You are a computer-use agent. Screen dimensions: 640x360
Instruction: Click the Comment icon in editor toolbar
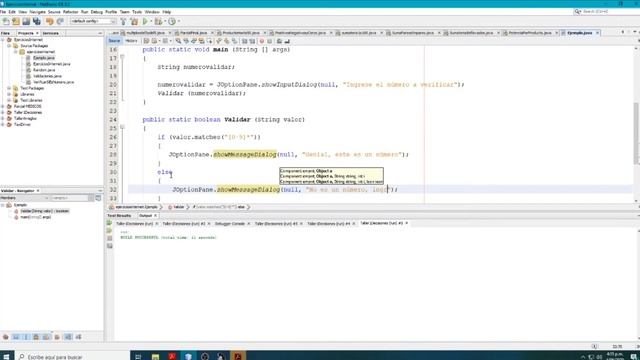point(279,41)
